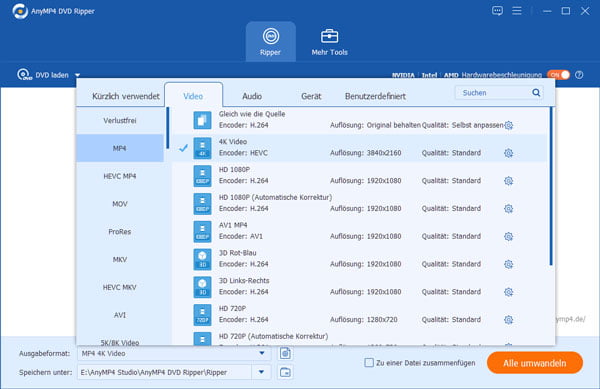The height and width of the screenshot is (389, 600).
Task: Select the MOV format category
Action: [x=120, y=204]
